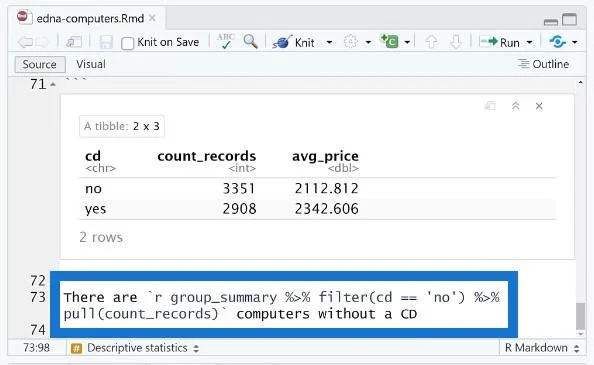The height and width of the screenshot is (365, 594).
Task: Open the insert chunk dropdown arrow
Action: 407,42
